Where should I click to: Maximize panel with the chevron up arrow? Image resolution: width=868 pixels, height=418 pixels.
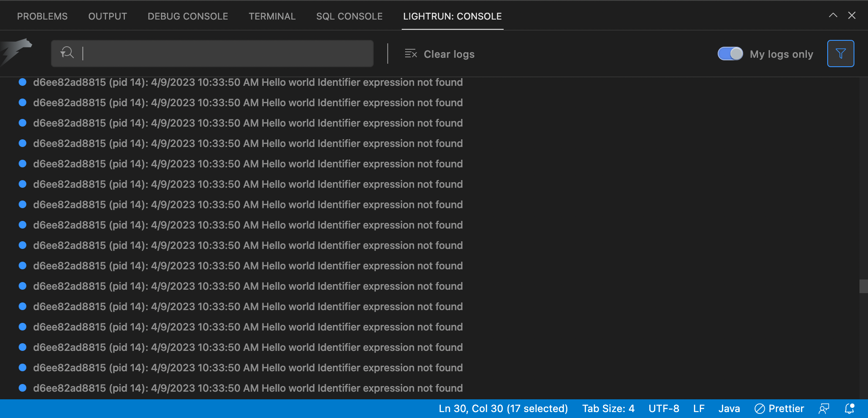833,16
